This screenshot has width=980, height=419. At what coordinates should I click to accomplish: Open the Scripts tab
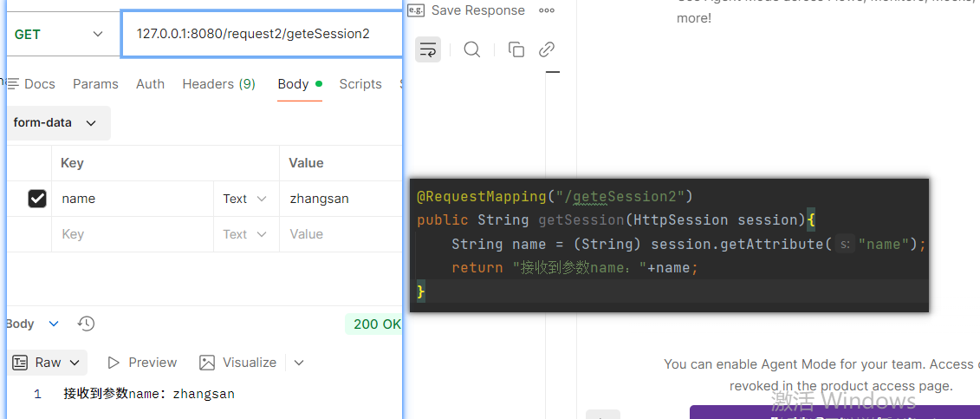click(x=360, y=84)
